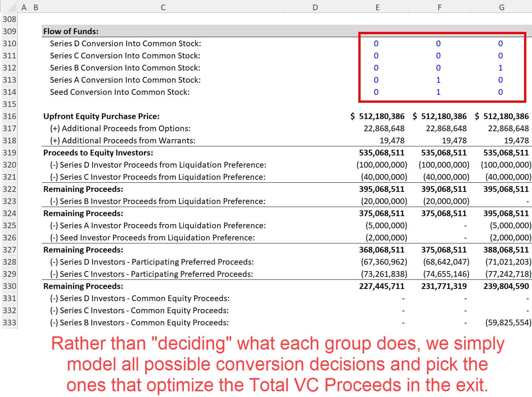Select row 309 containing Flow of Funds header
532x397 pixels.
pyautogui.click(x=9, y=31)
